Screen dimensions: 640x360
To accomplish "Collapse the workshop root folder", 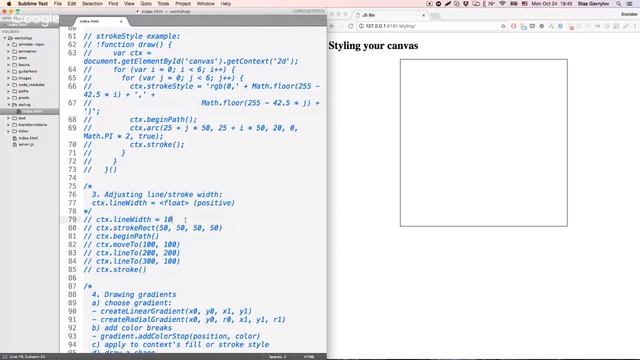I will click(5, 38).
